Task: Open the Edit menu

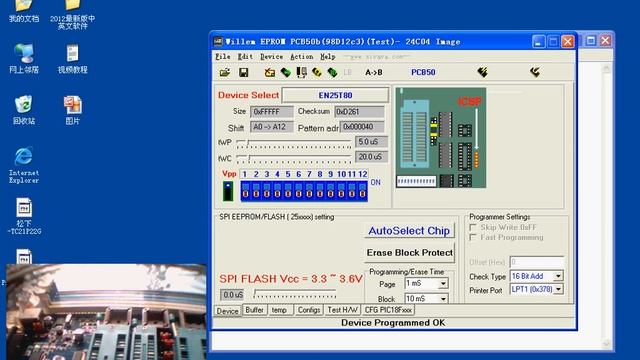Action: [x=245, y=57]
